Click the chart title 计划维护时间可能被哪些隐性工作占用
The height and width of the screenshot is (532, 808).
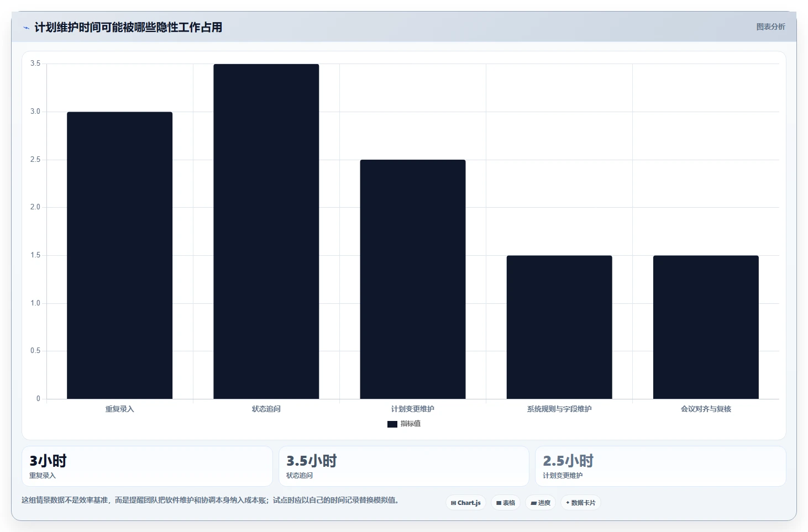pos(128,27)
